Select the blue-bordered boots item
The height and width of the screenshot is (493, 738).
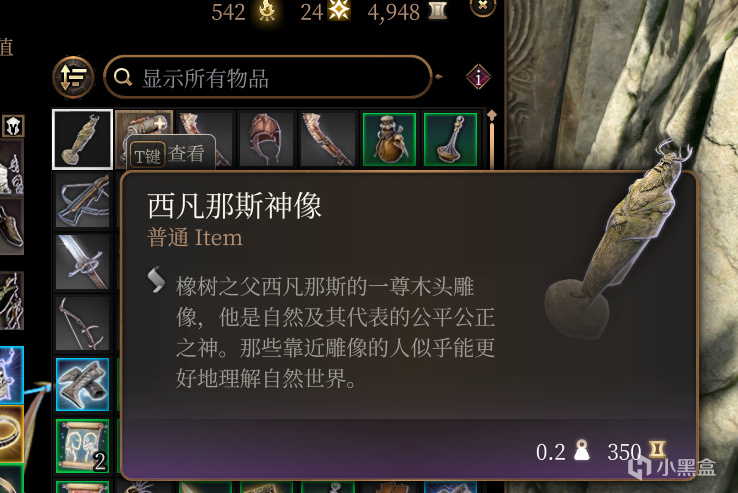83,384
